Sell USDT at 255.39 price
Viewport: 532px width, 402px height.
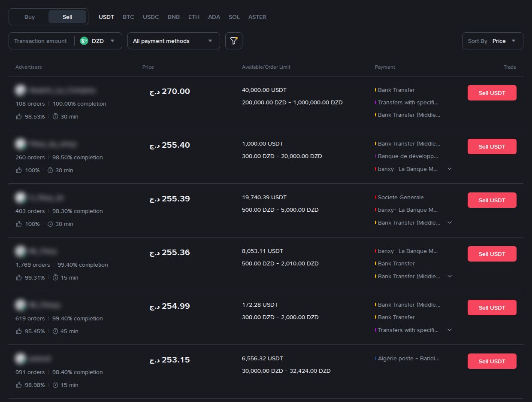492,200
